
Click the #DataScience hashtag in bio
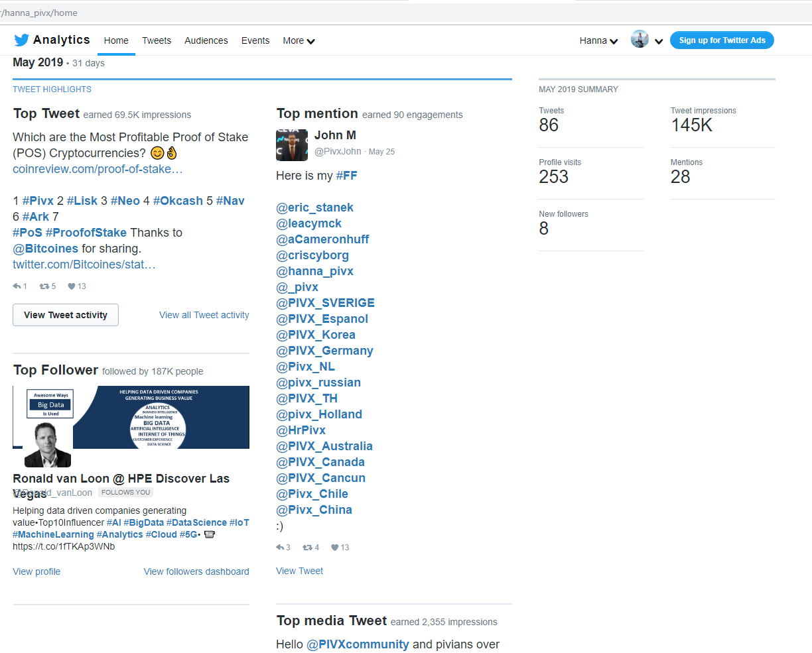click(x=196, y=522)
